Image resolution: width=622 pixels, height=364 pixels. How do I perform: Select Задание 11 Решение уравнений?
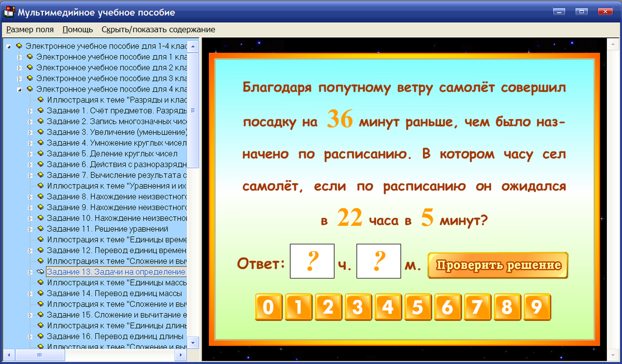(x=107, y=229)
